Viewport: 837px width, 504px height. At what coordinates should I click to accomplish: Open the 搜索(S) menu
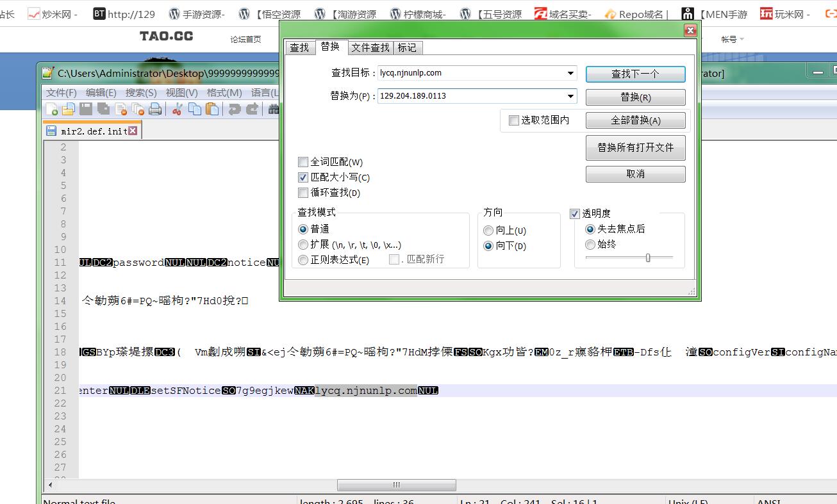pos(141,93)
